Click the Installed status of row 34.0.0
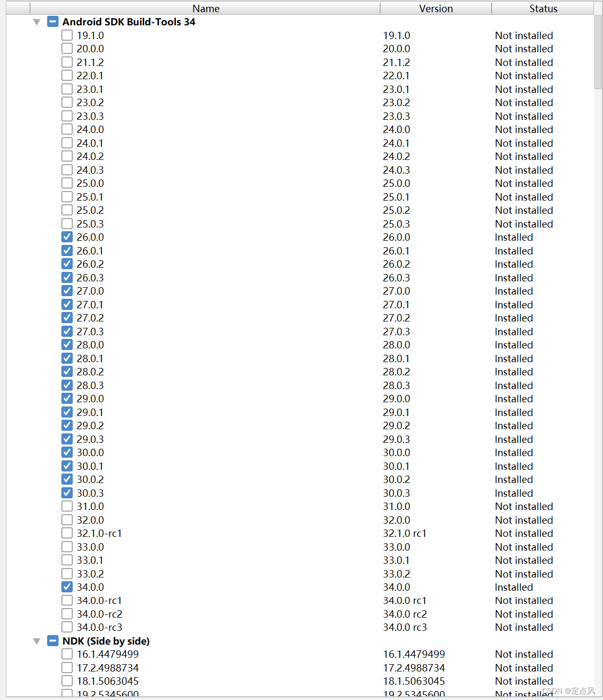The image size is (603, 700). click(x=514, y=587)
